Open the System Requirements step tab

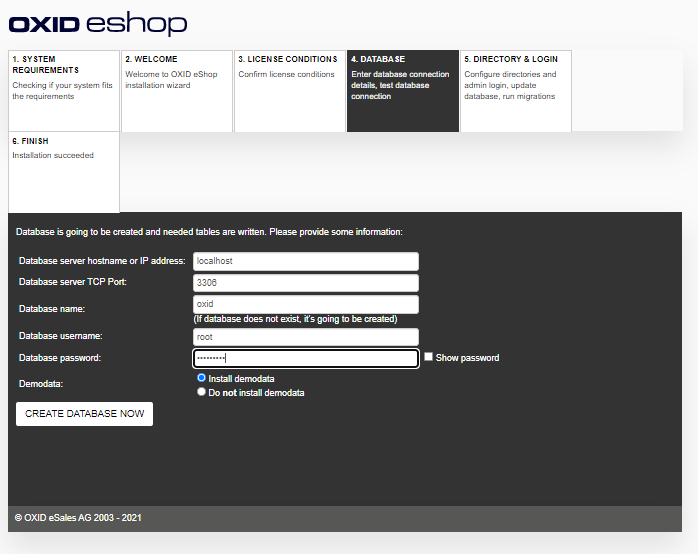click(x=64, y=90)
